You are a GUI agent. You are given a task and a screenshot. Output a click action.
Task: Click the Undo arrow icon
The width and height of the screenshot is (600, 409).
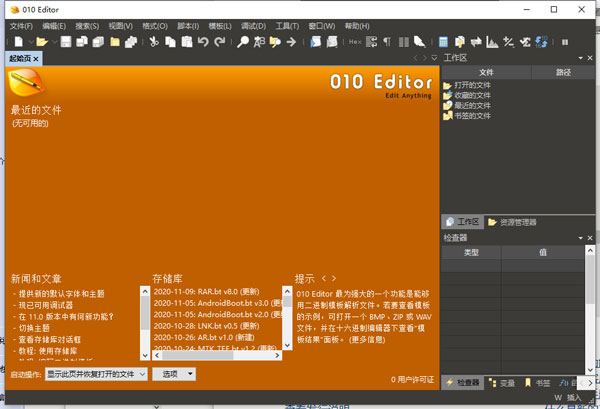click(204, 42)
